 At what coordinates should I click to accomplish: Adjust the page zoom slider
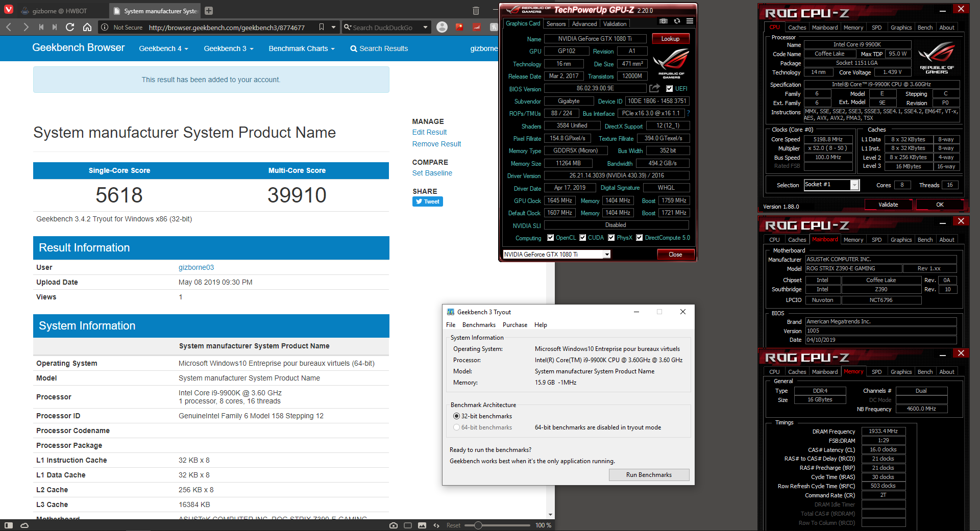point(478,525)
